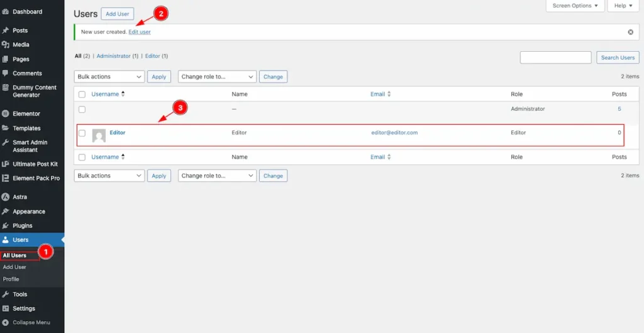Click the Role column header text
The height and width of the screenshot is (333, 644).
[517, 94]
